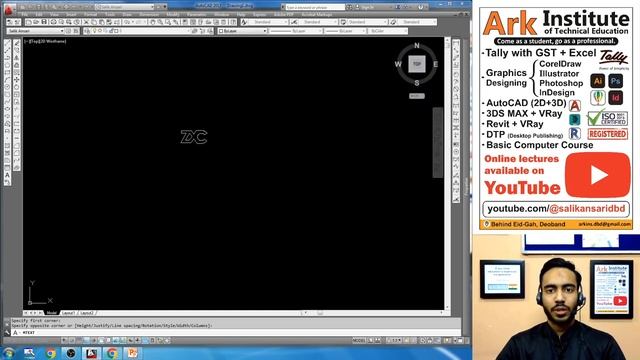Open the annotation scale 1:1 dropdown

point(395,340)
